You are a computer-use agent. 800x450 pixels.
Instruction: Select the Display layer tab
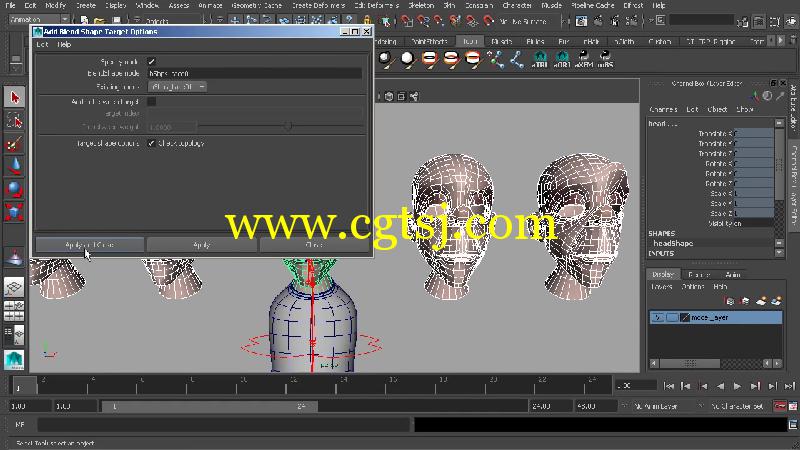pyautogui.click(x=663, y=274)
